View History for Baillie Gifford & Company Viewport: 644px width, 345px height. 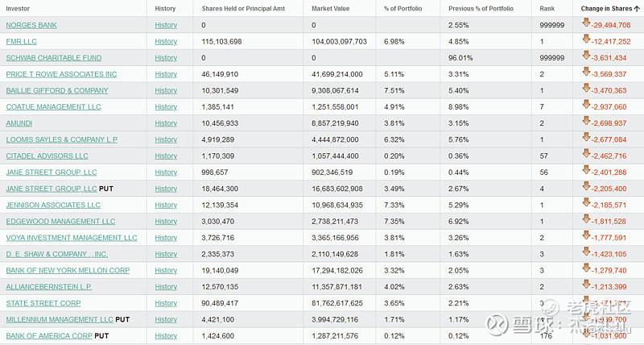[x=166, y=90]
